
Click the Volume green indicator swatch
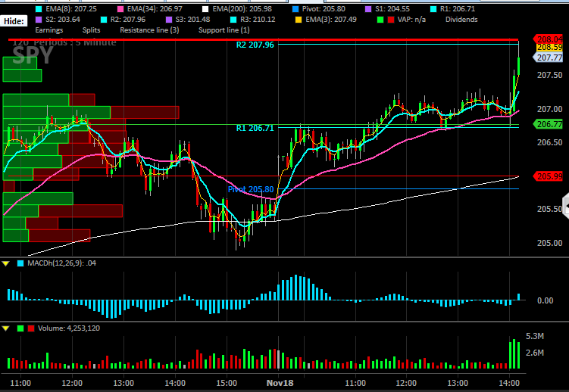[x=20, y=328]
